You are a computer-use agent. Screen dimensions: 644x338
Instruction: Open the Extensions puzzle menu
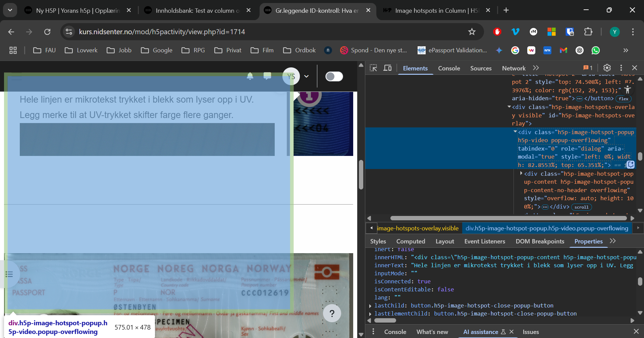[x=588, y=32]
